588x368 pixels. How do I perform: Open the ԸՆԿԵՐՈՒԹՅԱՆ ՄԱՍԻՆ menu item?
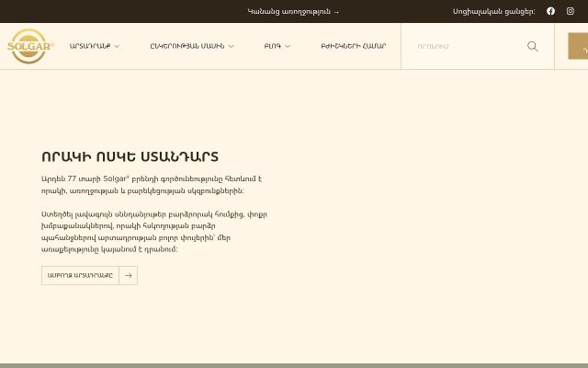pos(187,46)
